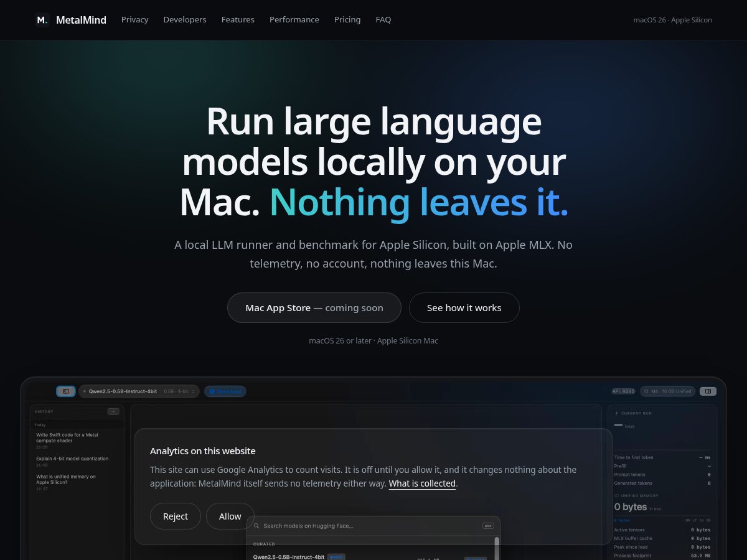The width and height of the screenshot is (747, 560).
Task: Click the 'Prompt tokens' row
Action: [x=662, y=475]
